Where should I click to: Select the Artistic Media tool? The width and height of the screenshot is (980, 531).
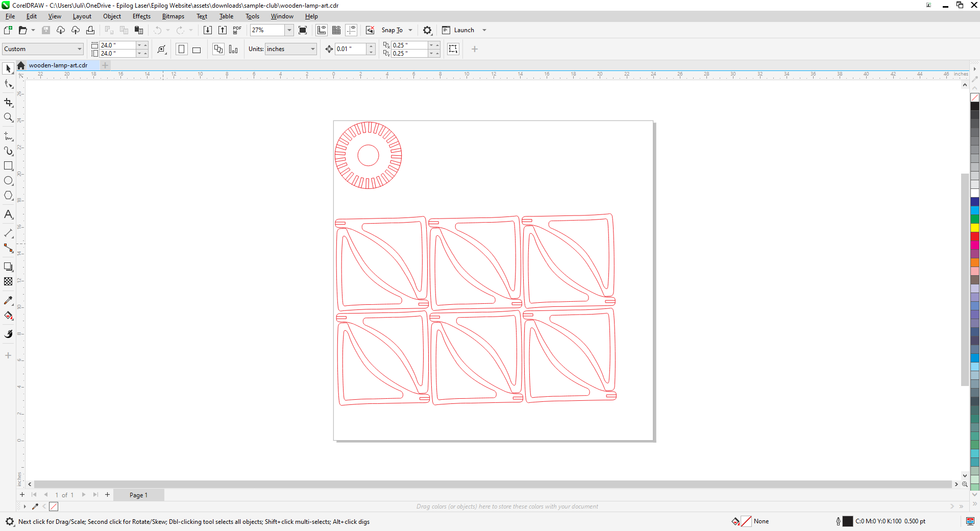click(x=8, y=151)
